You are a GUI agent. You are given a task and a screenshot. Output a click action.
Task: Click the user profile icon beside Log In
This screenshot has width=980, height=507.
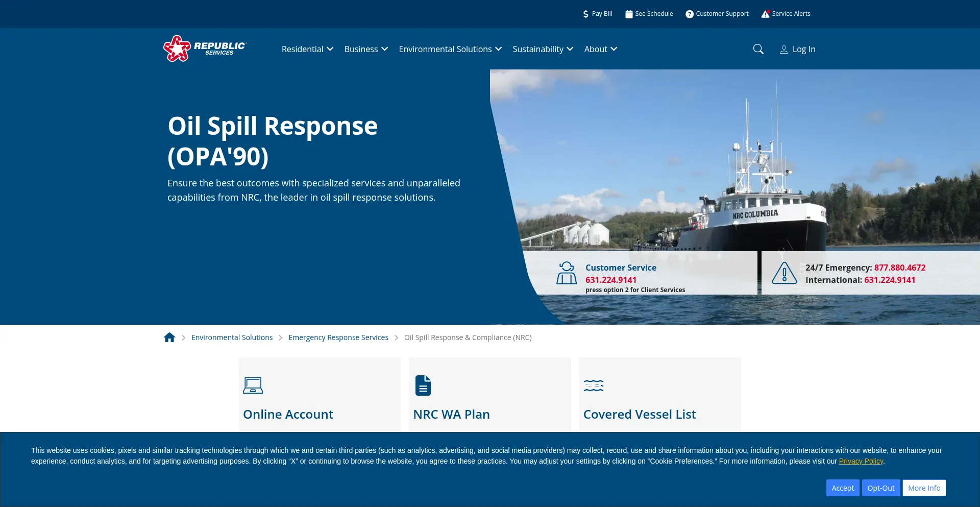tap(784, 50)
